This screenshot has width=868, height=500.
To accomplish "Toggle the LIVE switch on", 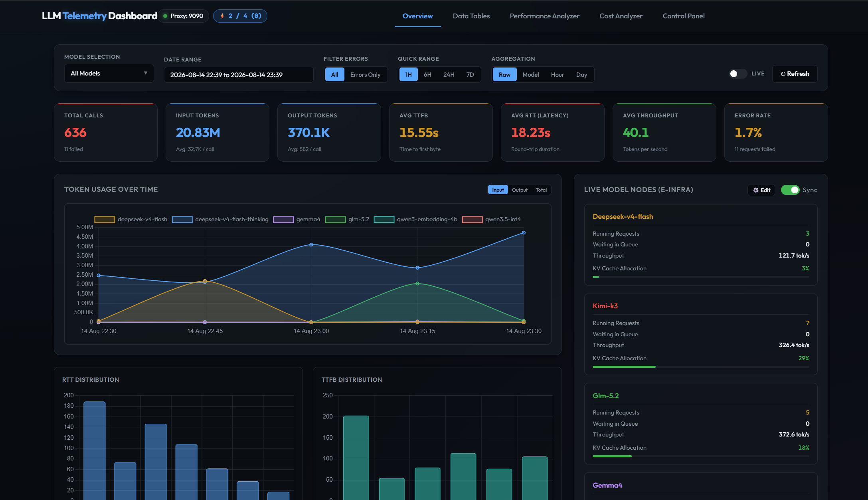I will click(x=738, y=74).
